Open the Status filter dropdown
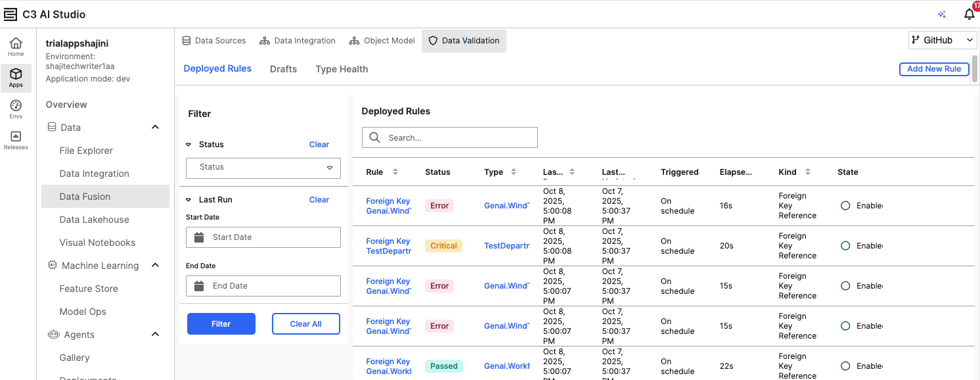This screenshot has width=980, height=380. point(263,168)
